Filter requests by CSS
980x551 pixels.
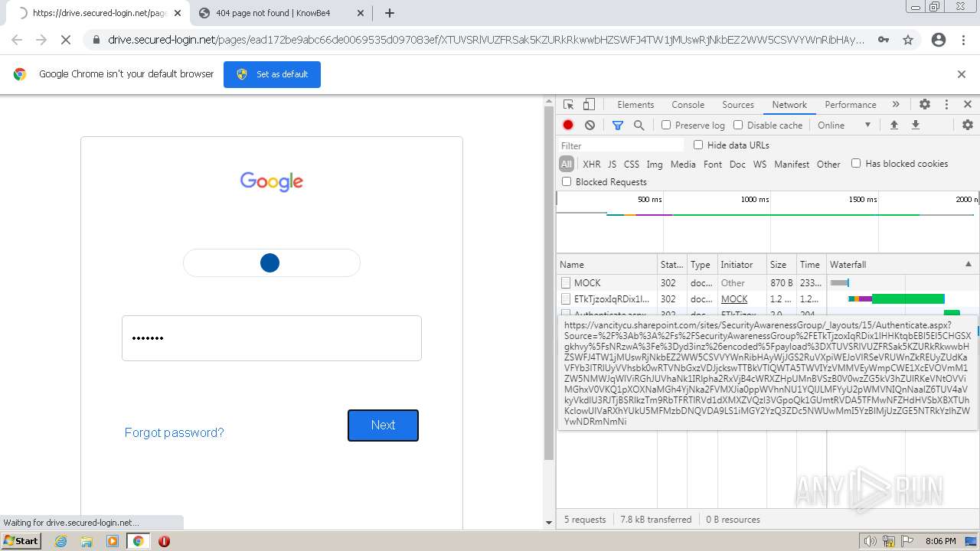(631, 164)
